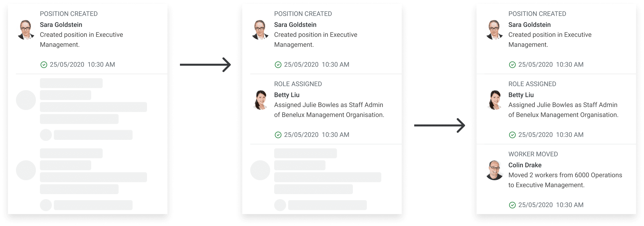Click the middle panel's Role Assigned green checkmark
Screen dimensions: 644x226
tap(278, 135)
